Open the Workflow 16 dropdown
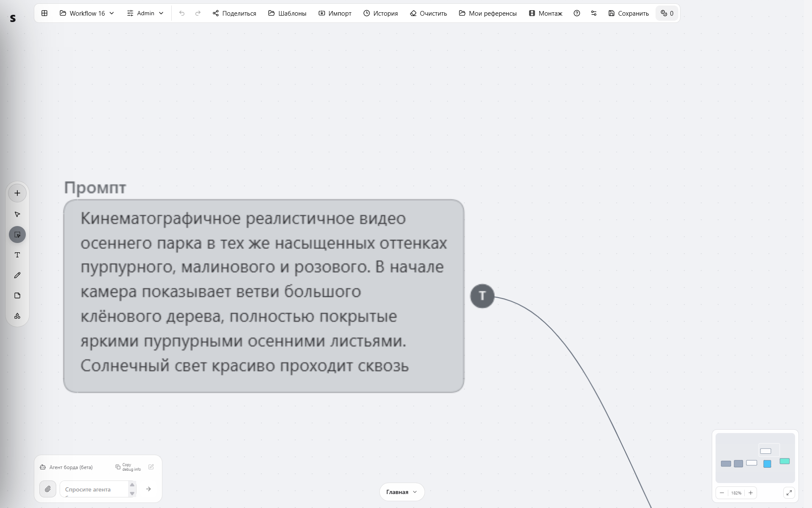812x508 pixels. click(x=87, y=13)
